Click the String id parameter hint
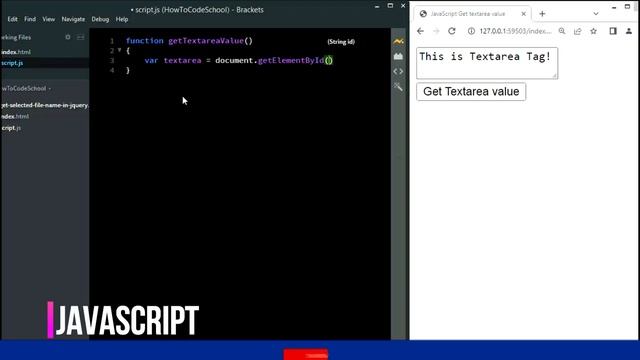 coord(341,42)
